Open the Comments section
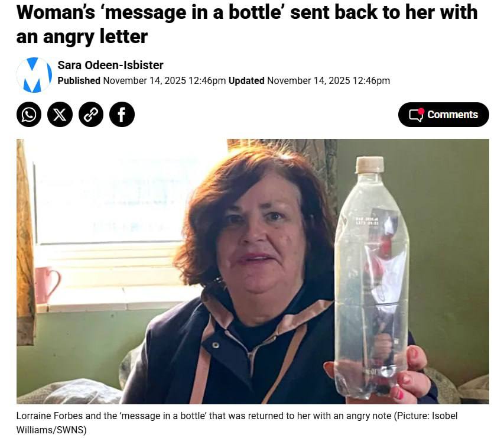 point(444,115)
